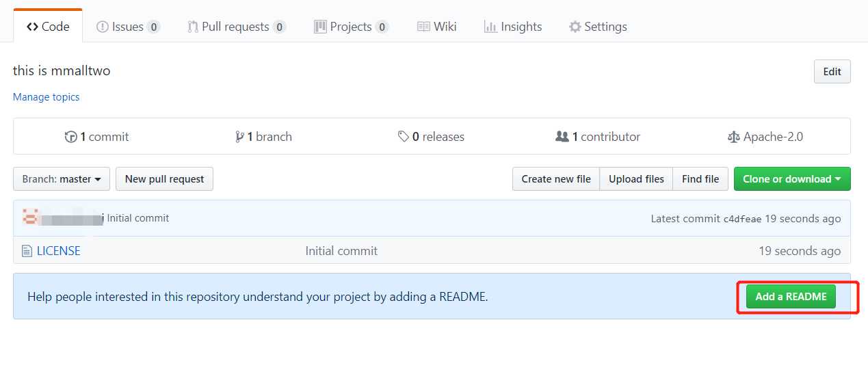Click the description text this is mmalltwo
The height and width of the screenshot is (372, 868).
[62, 71]
